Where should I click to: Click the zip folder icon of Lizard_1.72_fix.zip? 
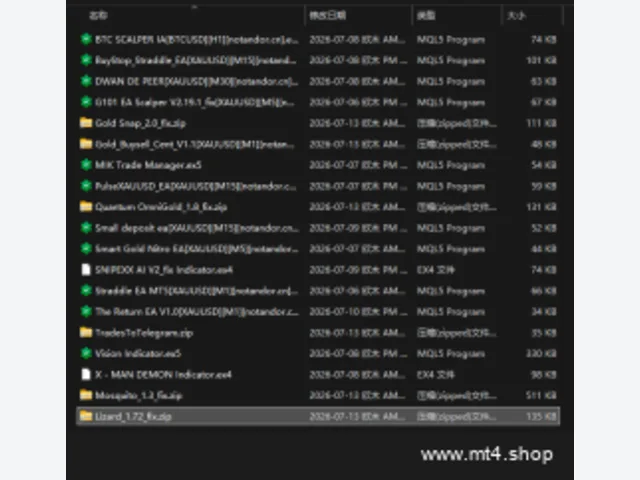[86, 416]
